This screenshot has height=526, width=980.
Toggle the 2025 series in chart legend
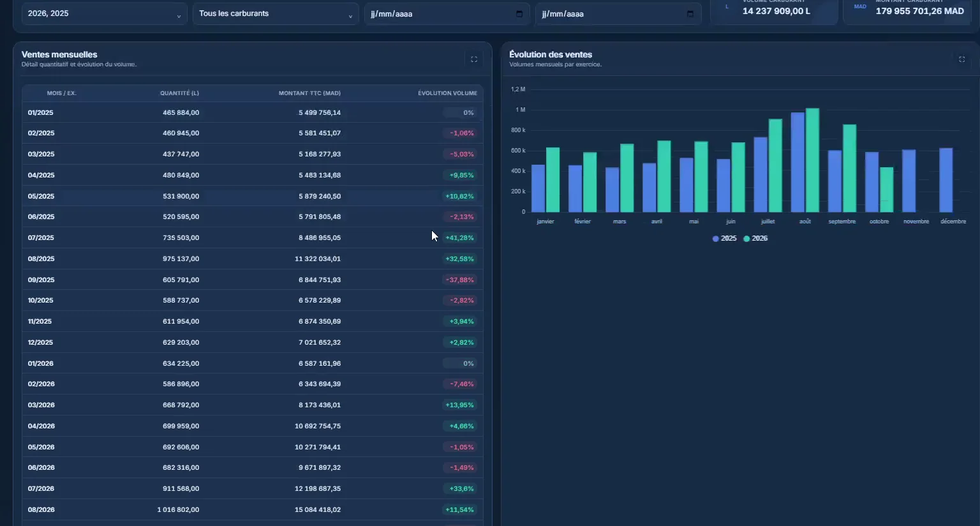(x=724, y=238)
